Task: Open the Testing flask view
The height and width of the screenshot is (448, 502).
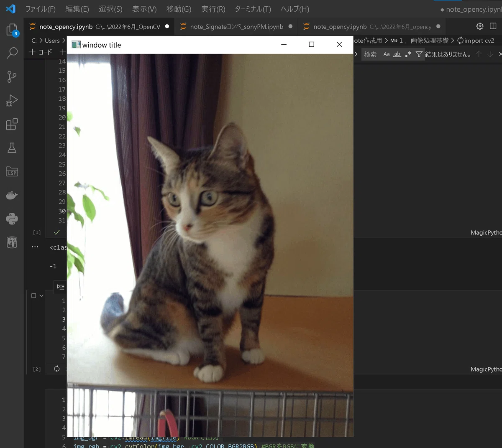Action: click(12, 148)
